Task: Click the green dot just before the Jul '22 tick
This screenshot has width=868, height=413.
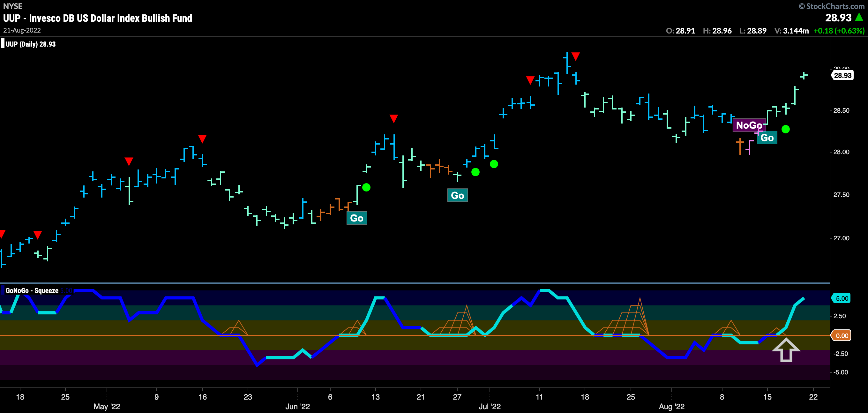Action: coord(475,172)
